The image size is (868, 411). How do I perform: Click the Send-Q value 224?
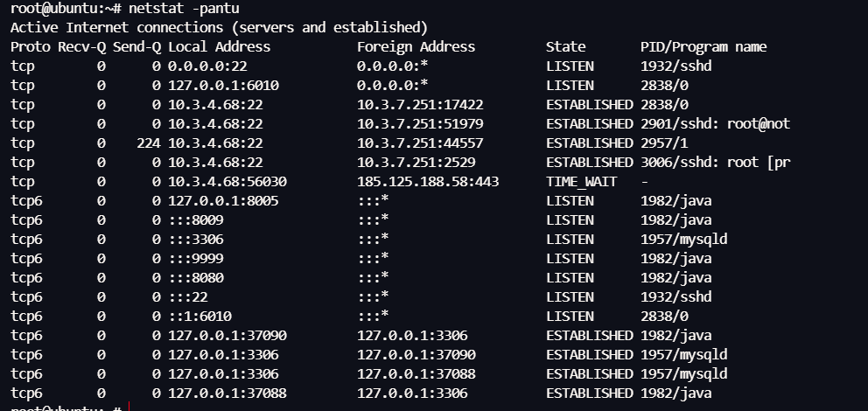pyautogui.click(x=149, y=143)
